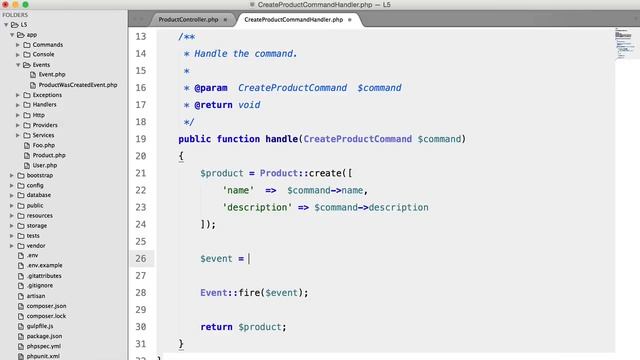Collapse the L5 root folder arrow
The image size is (640, 360).
pyautogui.click(x=6, y=25)
